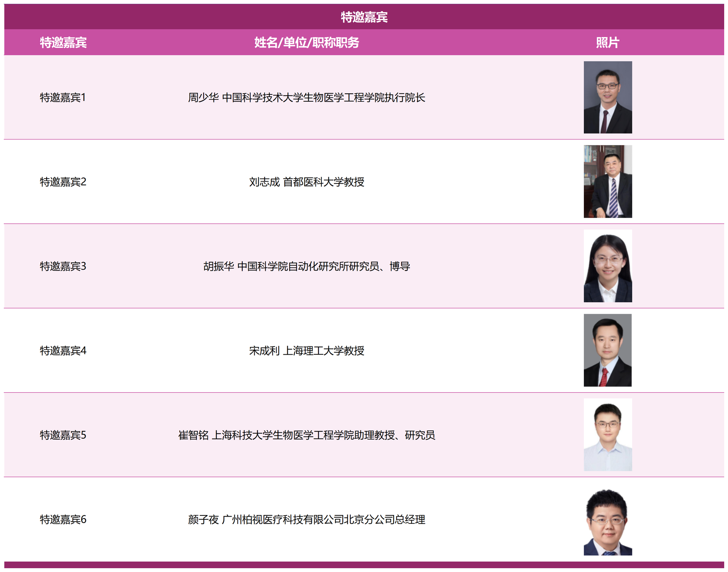Click 周少华 中国科学技术大学 description text
This screenshot has height=572, width=728.
[x=307, y=97]
